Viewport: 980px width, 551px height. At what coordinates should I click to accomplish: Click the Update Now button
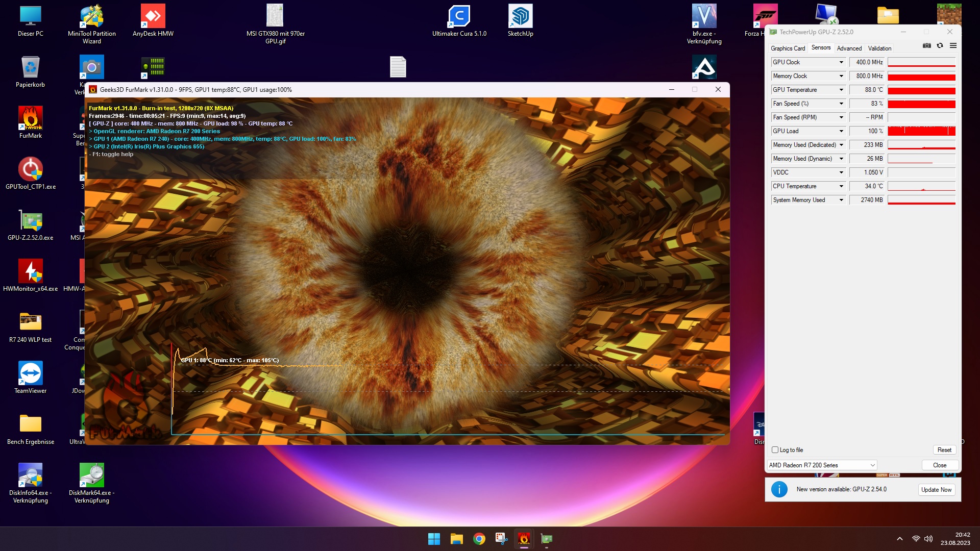click(x=936, y=490)
